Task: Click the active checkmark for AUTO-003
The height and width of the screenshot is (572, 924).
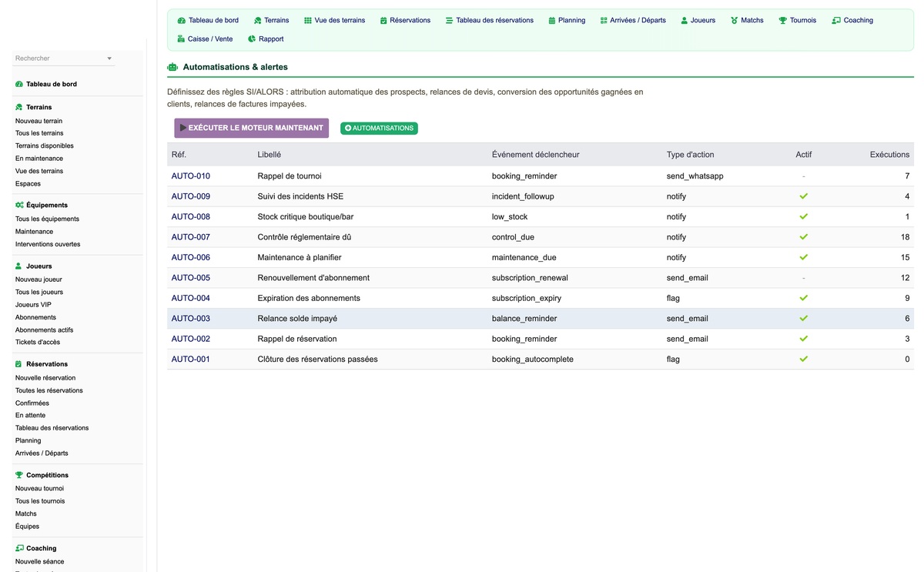Action: tap(803, 319)
